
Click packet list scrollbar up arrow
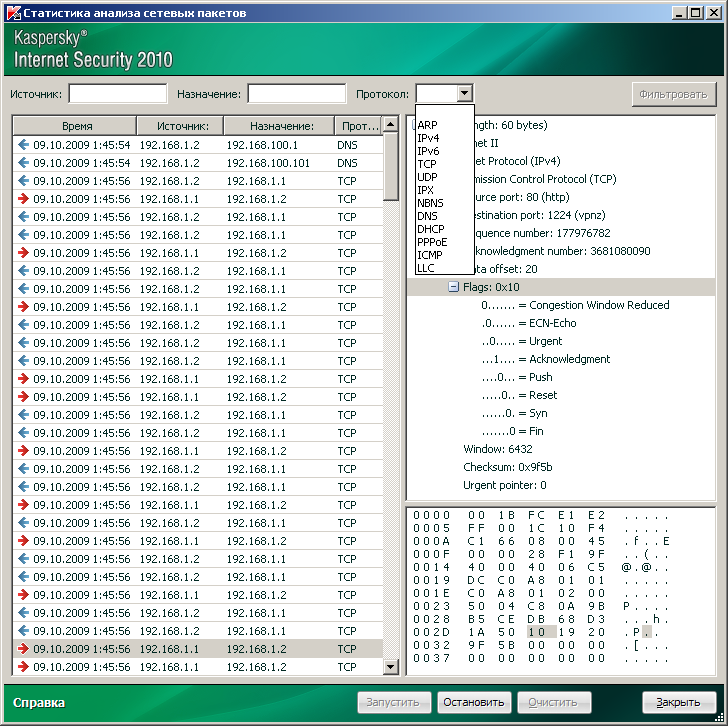click(390, 124)
